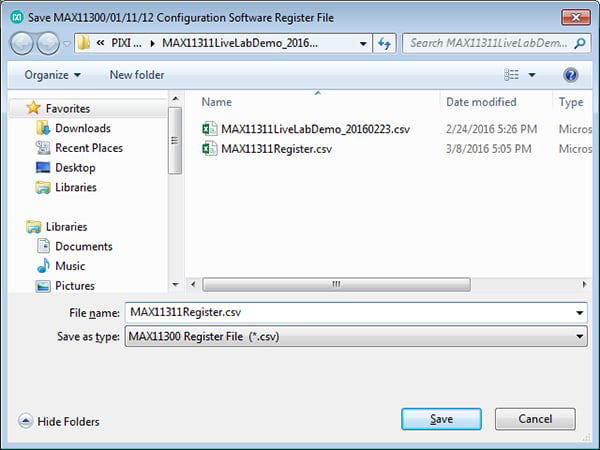Click navigation pane scroll down arrow

175,284
